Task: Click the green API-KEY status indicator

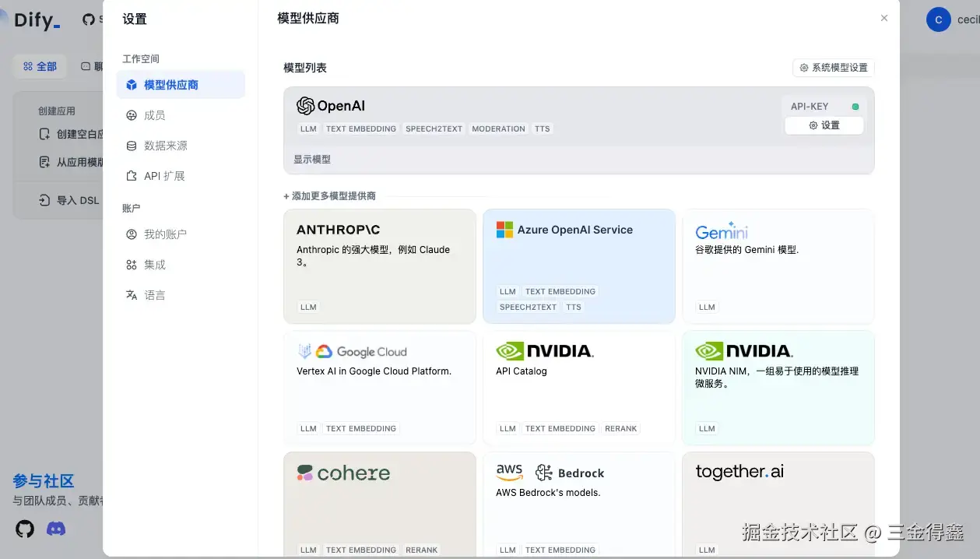Action: click(855, 107)
